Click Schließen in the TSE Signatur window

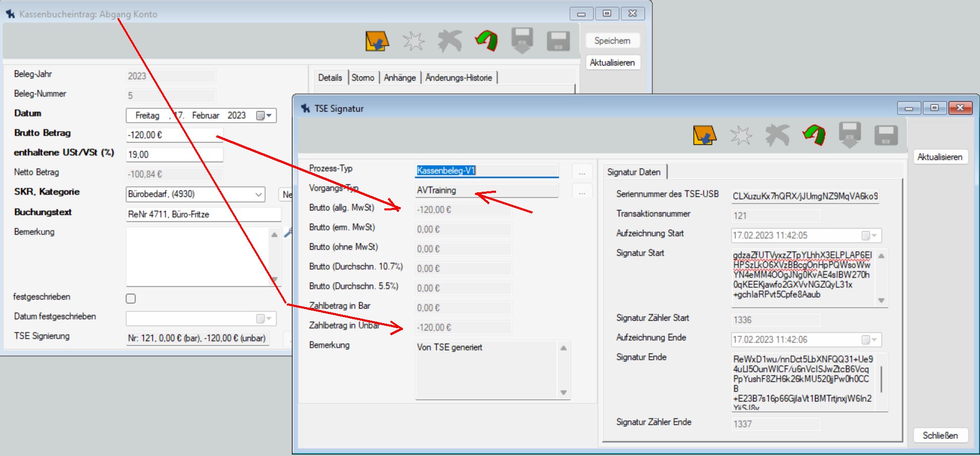(x=940, y=435)
